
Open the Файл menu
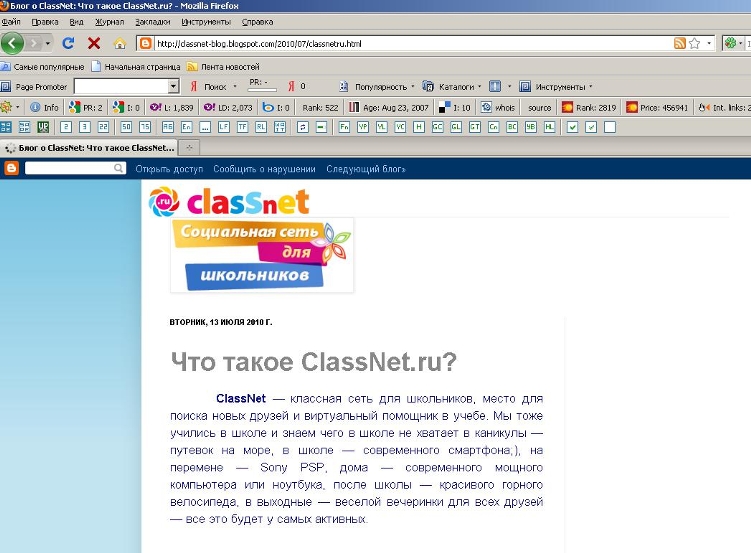pos(11,22)
